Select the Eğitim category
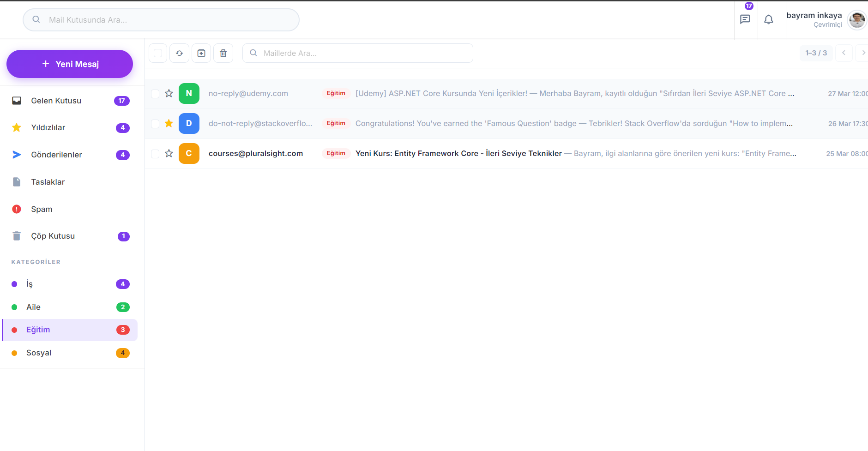 (x=70, y=330)
